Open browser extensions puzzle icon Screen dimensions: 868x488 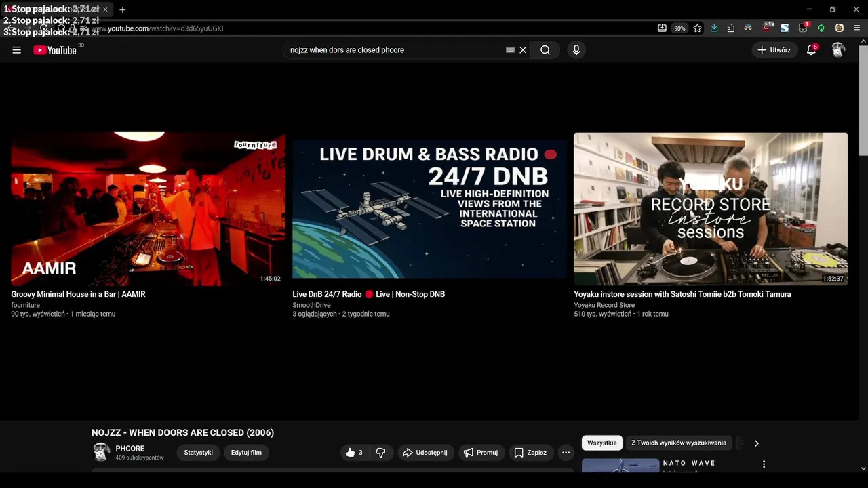click(x=730, y=28)
